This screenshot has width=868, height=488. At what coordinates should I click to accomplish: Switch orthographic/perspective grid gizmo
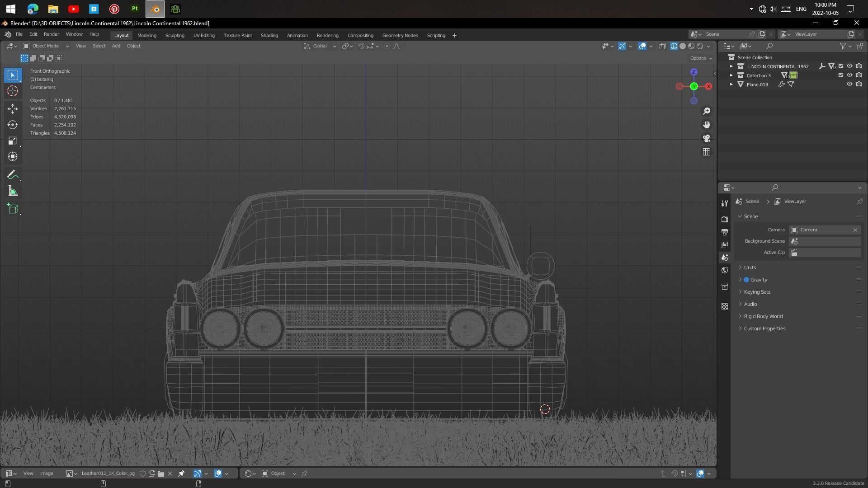(x=707, y=152)
